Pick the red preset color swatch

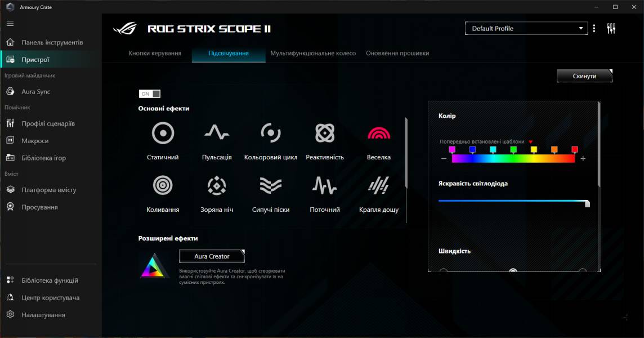pyautogui.click(x=575, y=149)
